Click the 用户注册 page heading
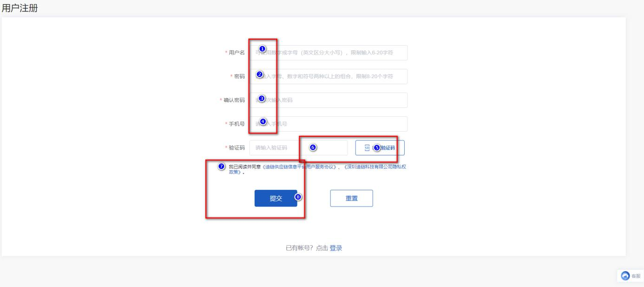 (x=19, y=8)
